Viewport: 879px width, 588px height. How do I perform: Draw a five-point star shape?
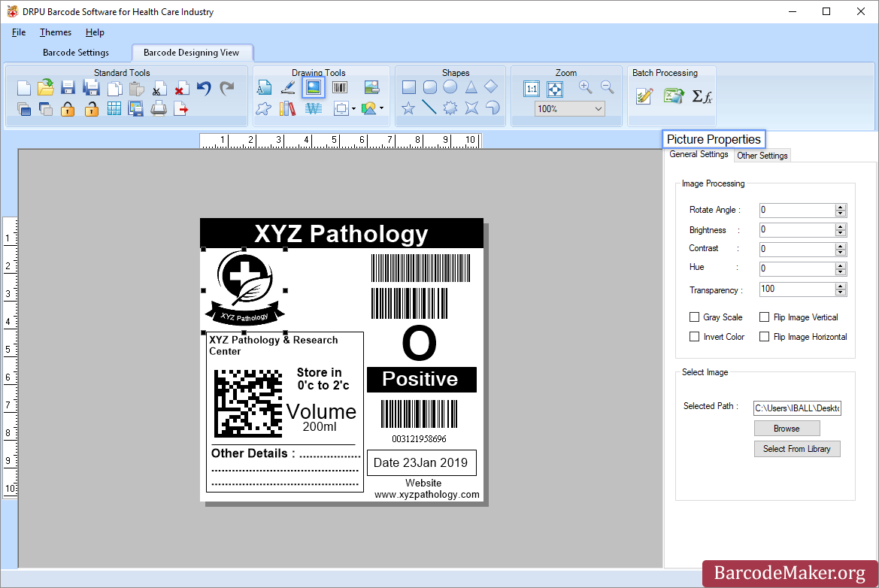[408, 108]
